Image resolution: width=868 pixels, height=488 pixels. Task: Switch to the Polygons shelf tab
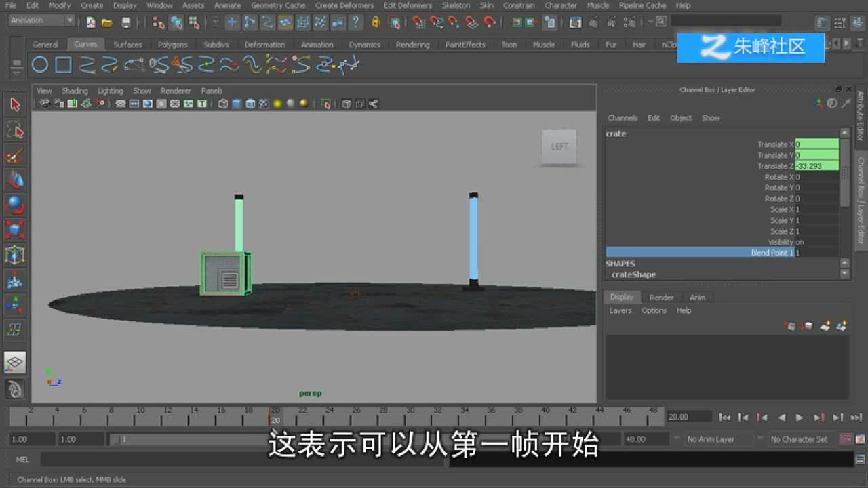click(x=172, y=45)
